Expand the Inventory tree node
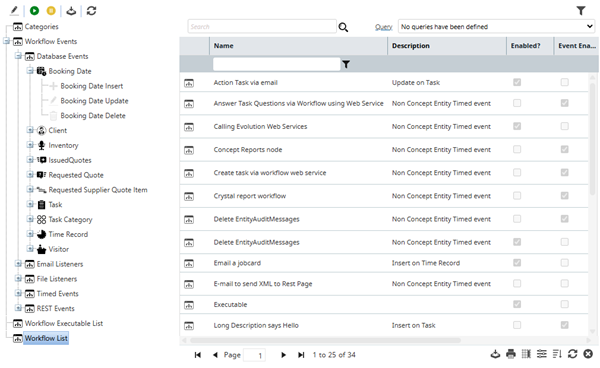The height and width of the screenshot is (368, 600). (x=30, y=145)
